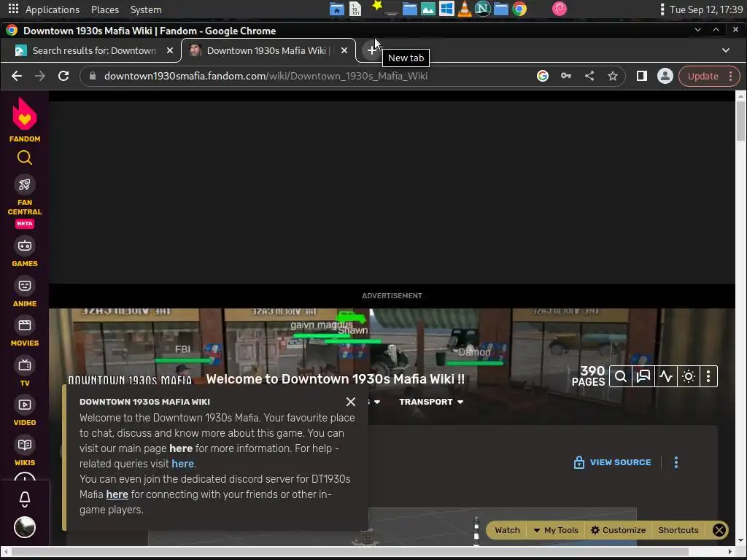This screenshot has height=560, width=747.
Task: Share this page via address bar icon
Action: [589, 76]
